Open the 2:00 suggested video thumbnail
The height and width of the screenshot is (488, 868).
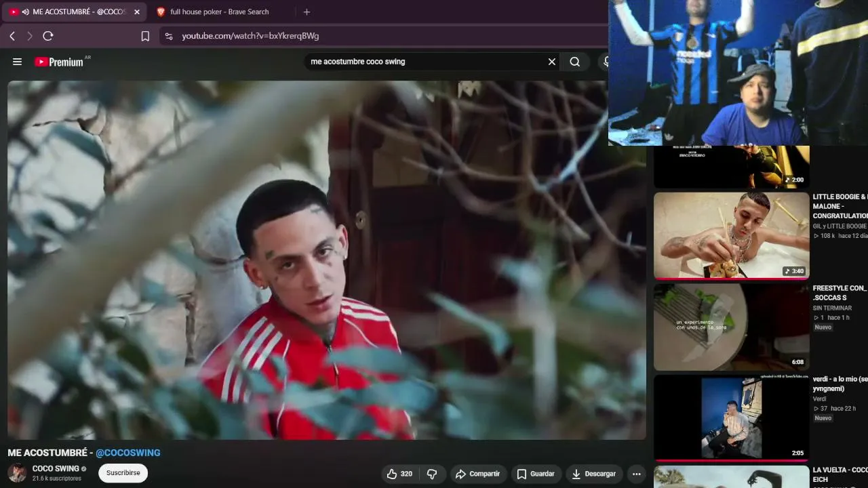click(x=732, y=167)
